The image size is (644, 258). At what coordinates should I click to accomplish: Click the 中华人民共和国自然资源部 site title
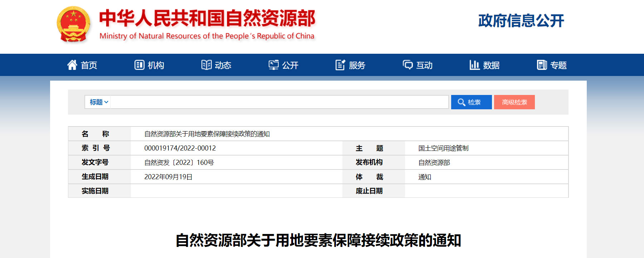click(207, 18)
